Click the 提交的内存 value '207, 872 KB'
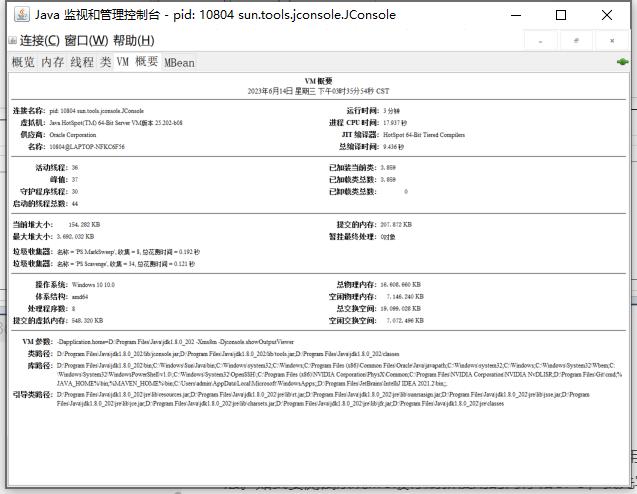 pos(396,225)
